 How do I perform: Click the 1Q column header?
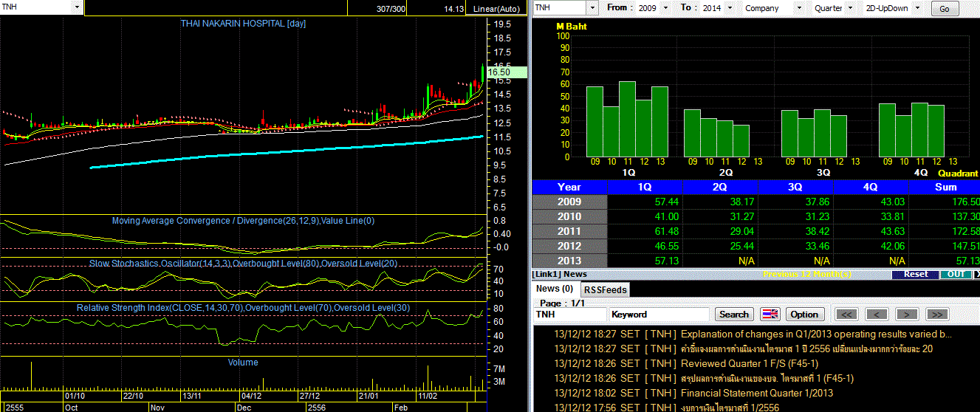645,187
